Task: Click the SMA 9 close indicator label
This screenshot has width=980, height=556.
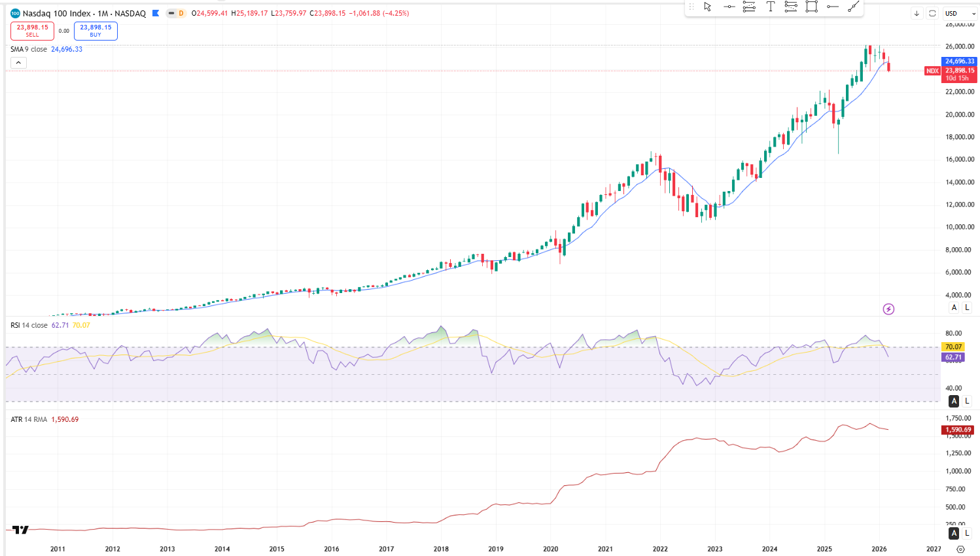Action: point(29,49)
